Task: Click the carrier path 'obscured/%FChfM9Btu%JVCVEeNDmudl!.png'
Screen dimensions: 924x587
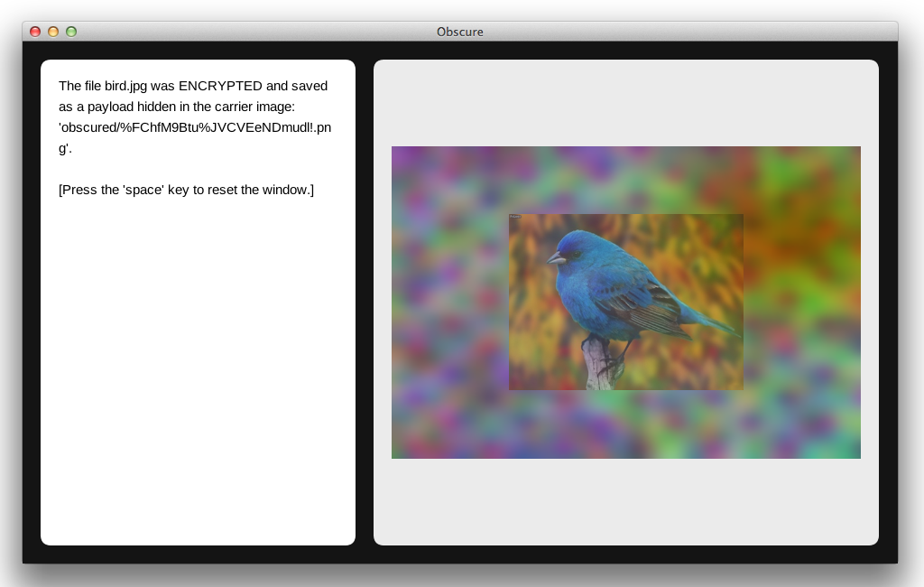Action: pyautogui.click(x=195, y=137)
